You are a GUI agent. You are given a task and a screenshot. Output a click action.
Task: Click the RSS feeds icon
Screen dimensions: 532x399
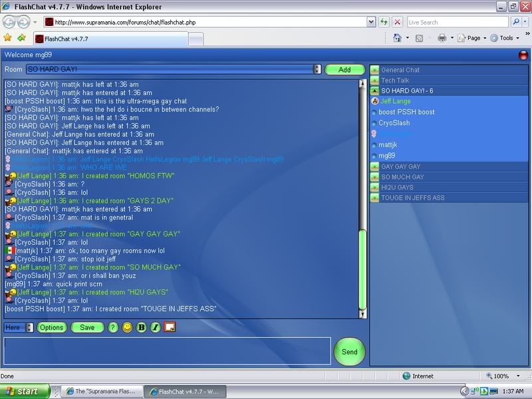420,39
